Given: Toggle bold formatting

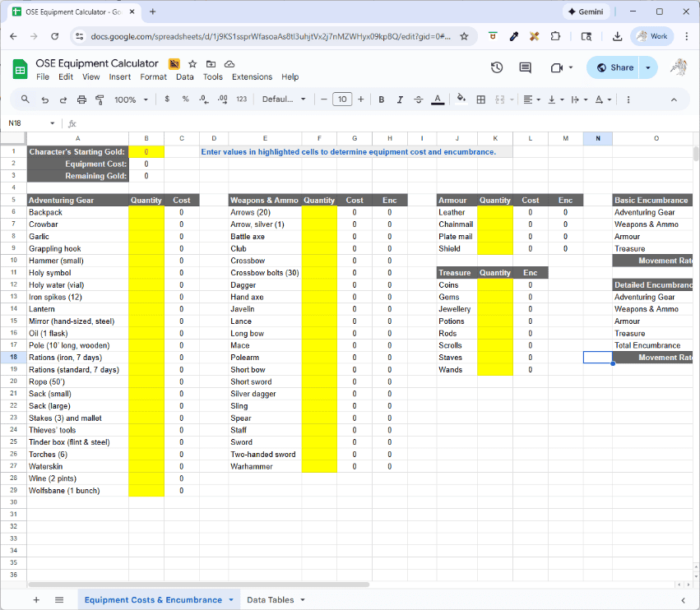Looking at the screenshot, I should pyautogui.click(x=381, y=99).
